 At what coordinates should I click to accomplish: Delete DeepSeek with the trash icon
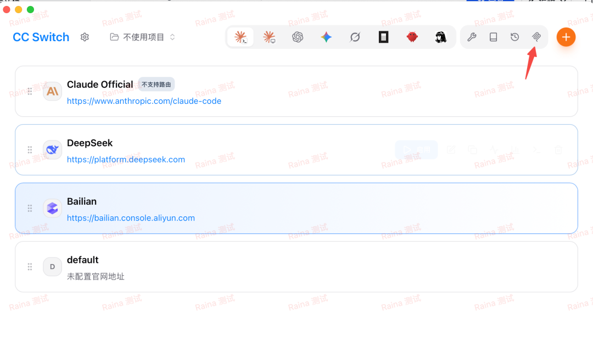[558, 150]
